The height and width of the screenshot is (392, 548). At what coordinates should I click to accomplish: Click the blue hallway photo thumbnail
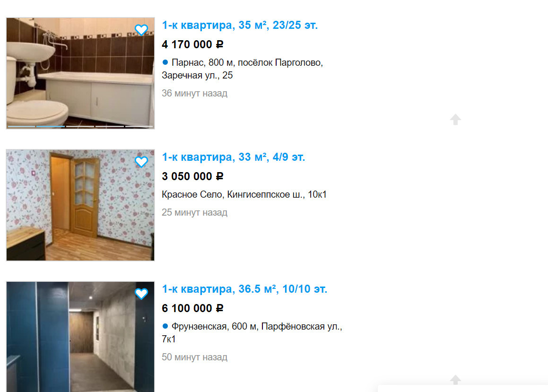pos(80,337)
